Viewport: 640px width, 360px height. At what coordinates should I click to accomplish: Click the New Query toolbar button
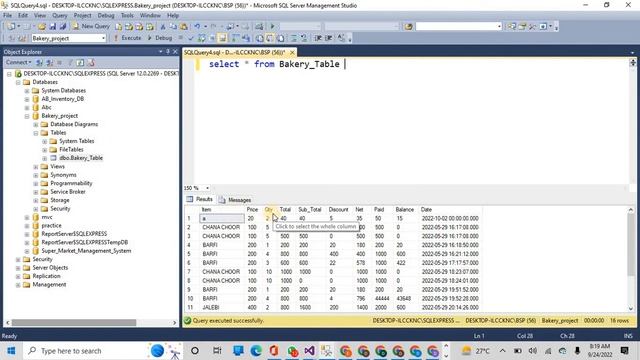point(91,26)
